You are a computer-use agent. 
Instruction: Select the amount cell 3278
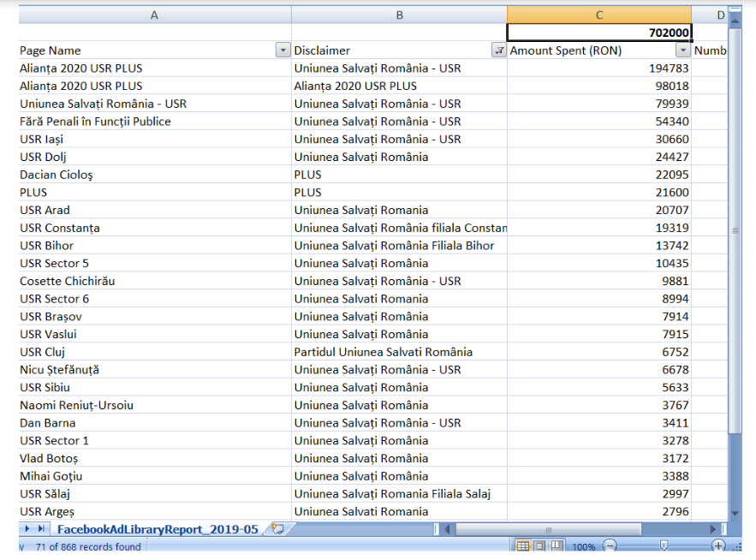coord(599,440)
